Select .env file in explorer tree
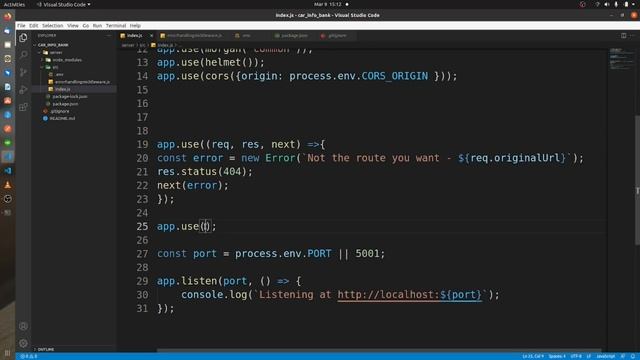Screen dimensions: 640x360 59,74
